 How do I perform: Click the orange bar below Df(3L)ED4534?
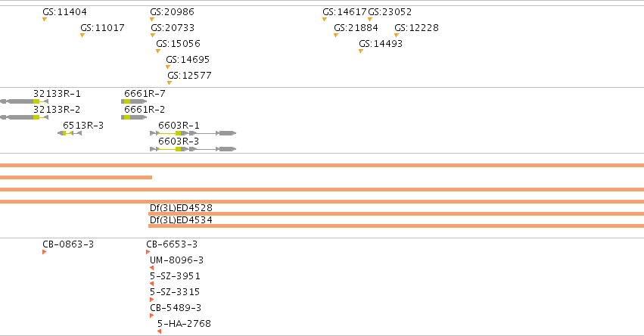[x=396, y=226]
